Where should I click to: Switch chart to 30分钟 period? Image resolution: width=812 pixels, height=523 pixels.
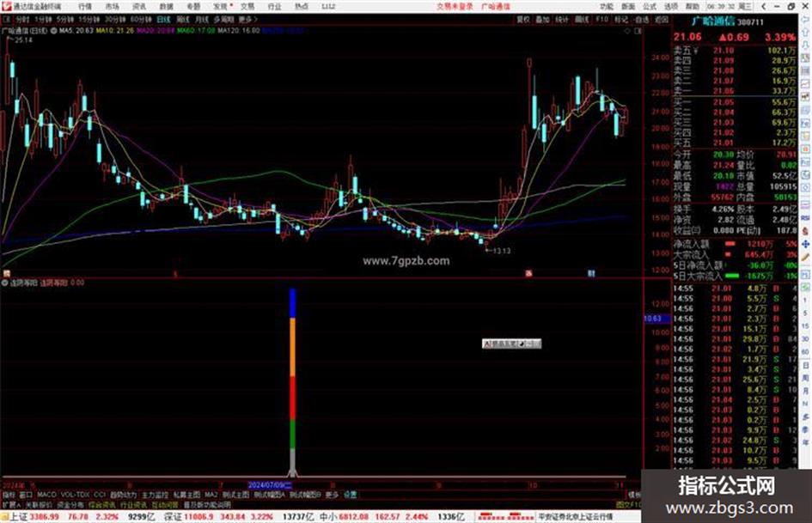[115, 19]
